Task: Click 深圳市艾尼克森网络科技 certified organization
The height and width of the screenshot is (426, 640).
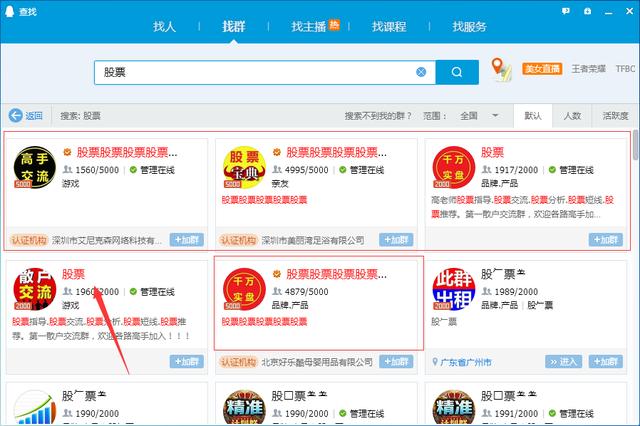Action: 107,240
